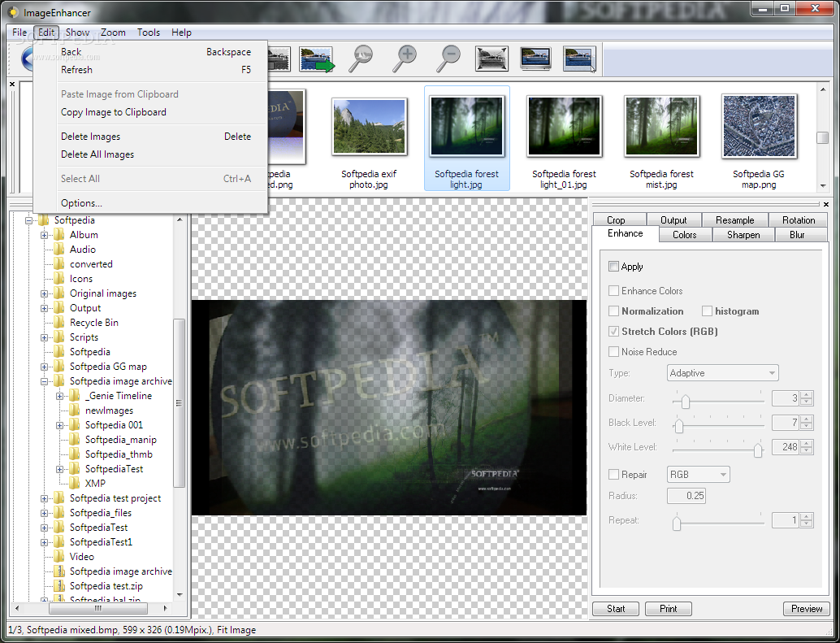Click the Black Level slider handle

pyautogui.click(x=679, y=425)
